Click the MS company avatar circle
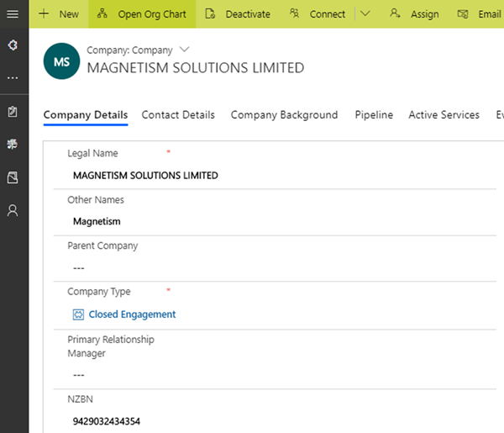Screen dimensions: 504x433 point(61,62)
